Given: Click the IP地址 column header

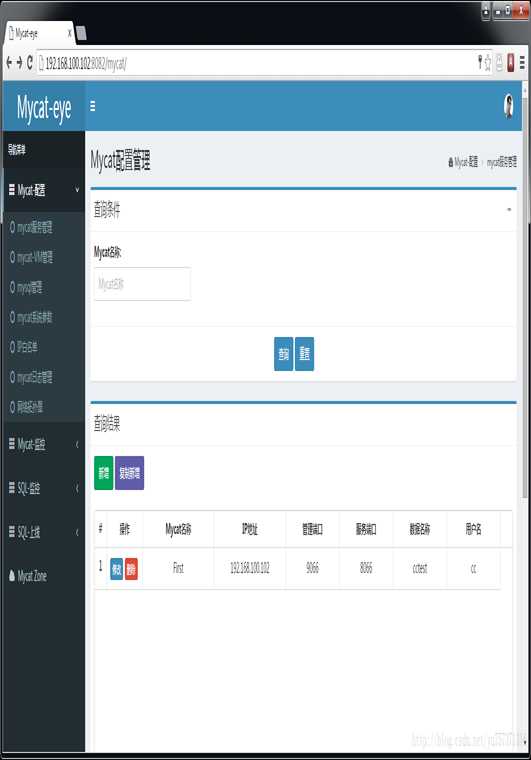Looking at the screenshot, I should coord(250,529).
